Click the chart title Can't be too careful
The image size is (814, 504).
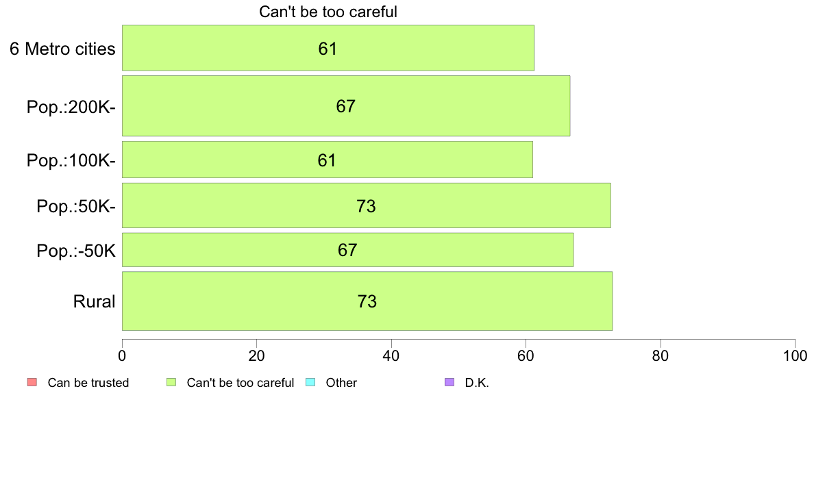point(328,12)
